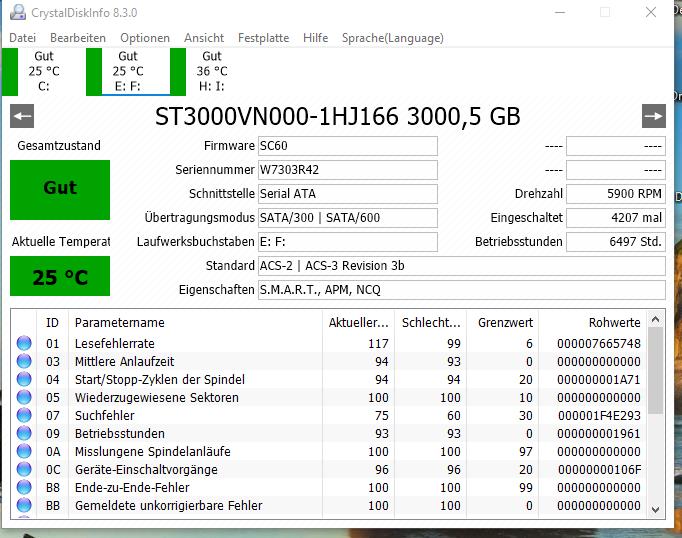Image resolution: width=682 pixels, height=538 pixels.
Task: Click status orb for Gemeldete unkorrigierbare Fehler
Action: click(24, 505)
